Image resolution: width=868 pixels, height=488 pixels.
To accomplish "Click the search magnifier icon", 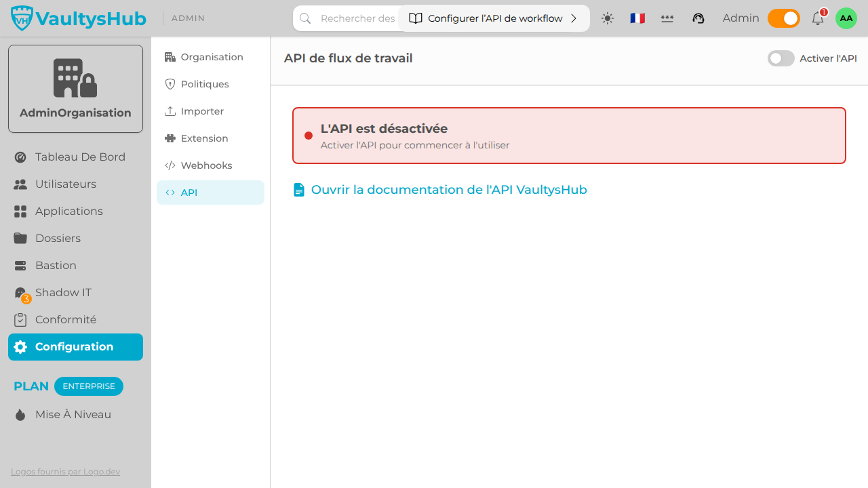I will click(x=305, y=18).
